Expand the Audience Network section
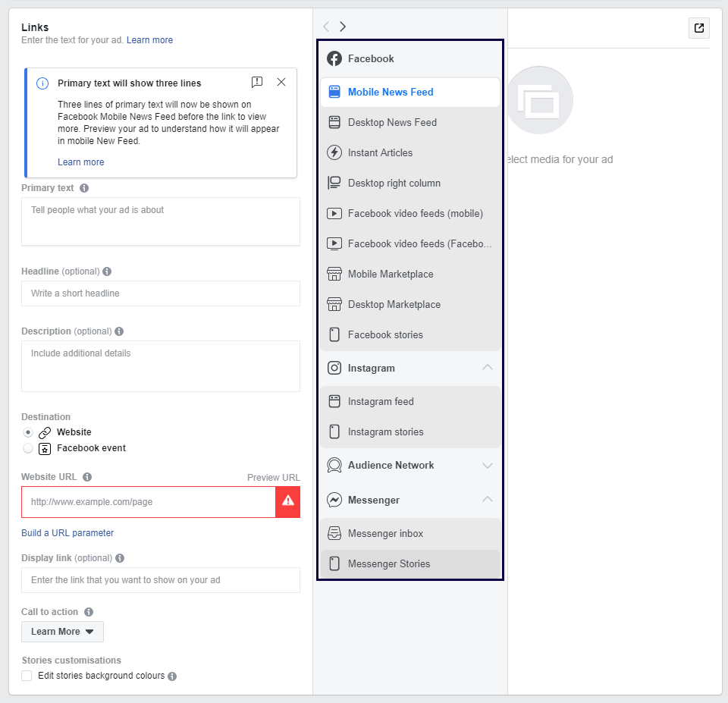The image size is (728, 703). 488,465
